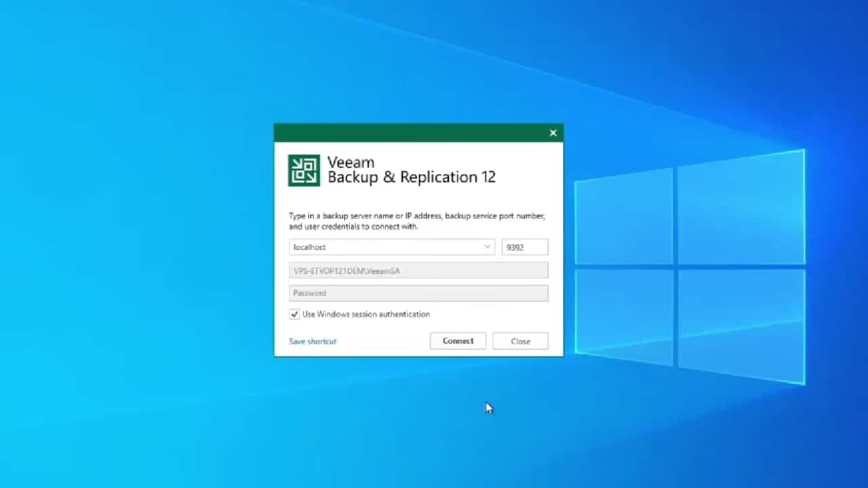Viewport: 868px width, 488px height.
Task: Toggle the Windows session authentication checkbox
Action: point(294,314)
